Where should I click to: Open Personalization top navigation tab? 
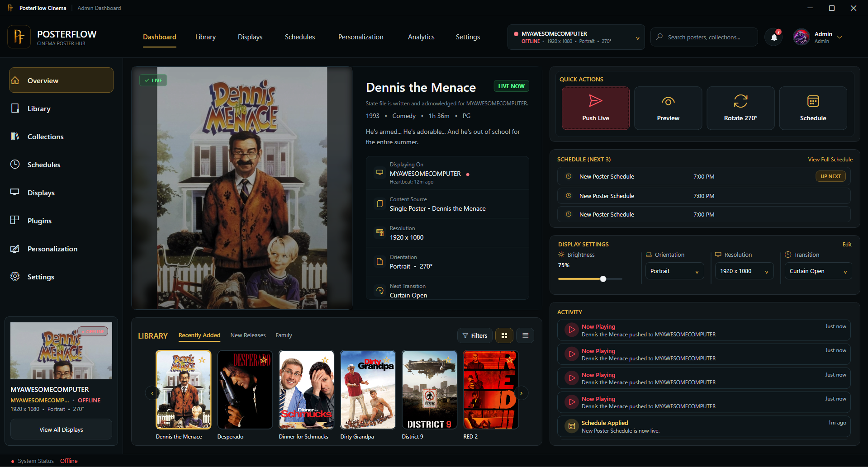point(361,37)
